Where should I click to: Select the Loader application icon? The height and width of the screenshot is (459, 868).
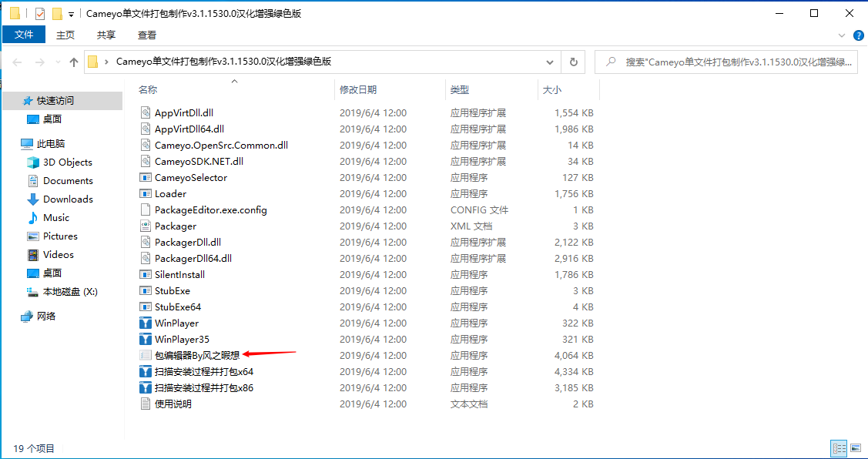pos(146,194)
